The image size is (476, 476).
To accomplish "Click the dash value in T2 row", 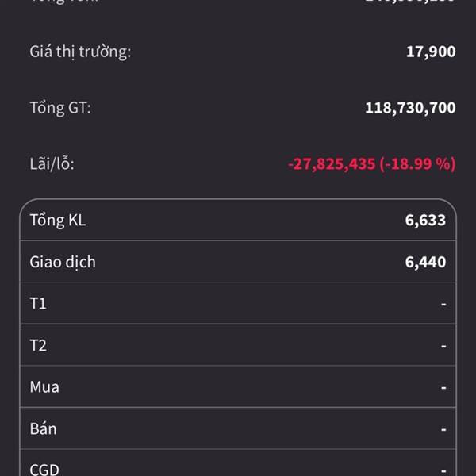I will (x=443, y=345).
